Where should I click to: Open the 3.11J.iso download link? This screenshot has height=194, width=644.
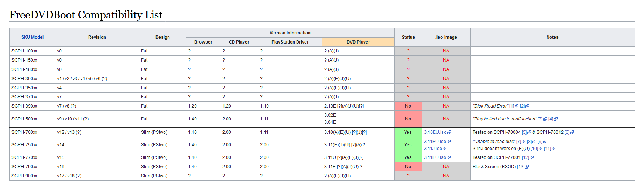(x=433, y=149)
